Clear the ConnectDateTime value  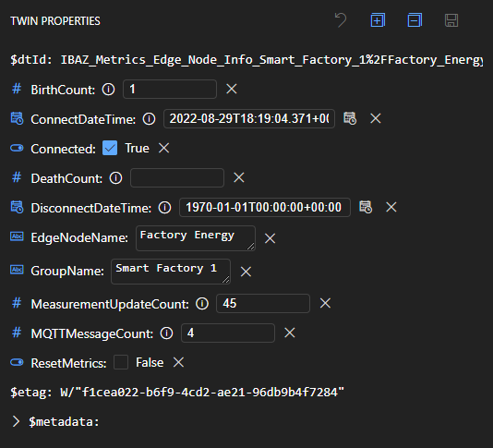tap(376, 118)
